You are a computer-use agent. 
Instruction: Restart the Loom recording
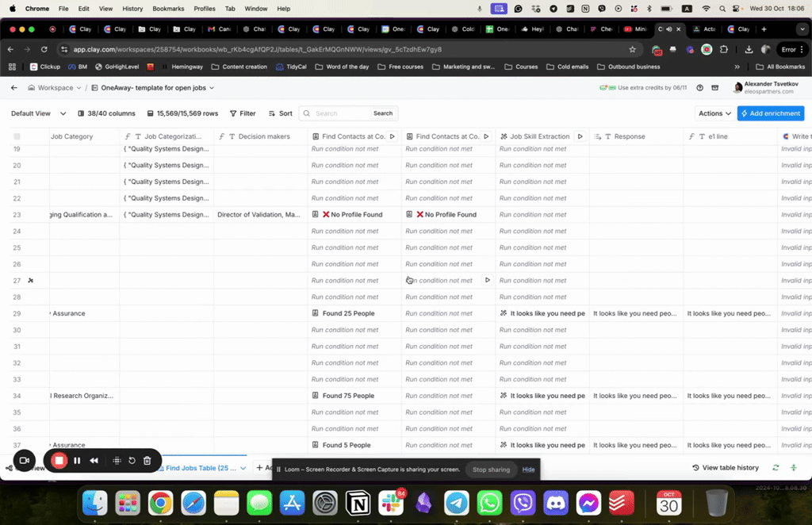tap(132, 460)
